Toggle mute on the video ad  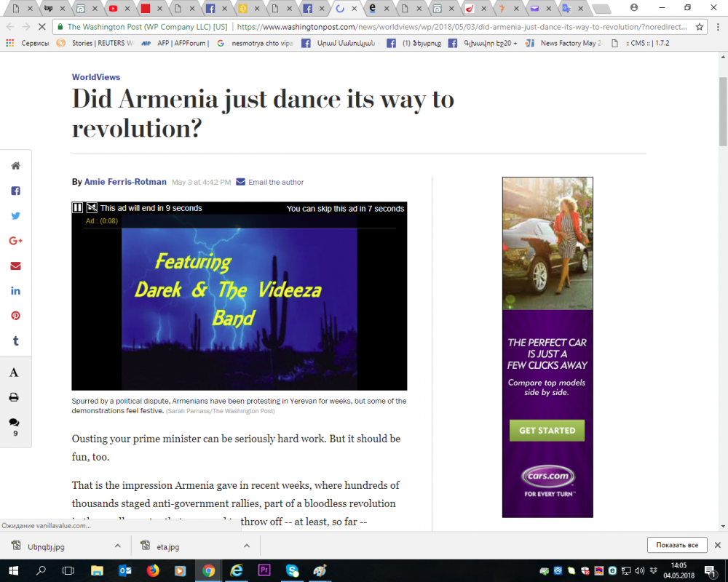92,208
